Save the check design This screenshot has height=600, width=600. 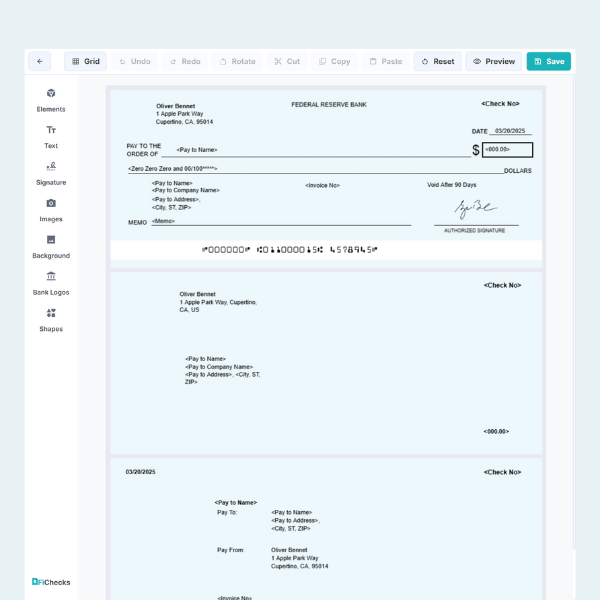pos(549,61)
